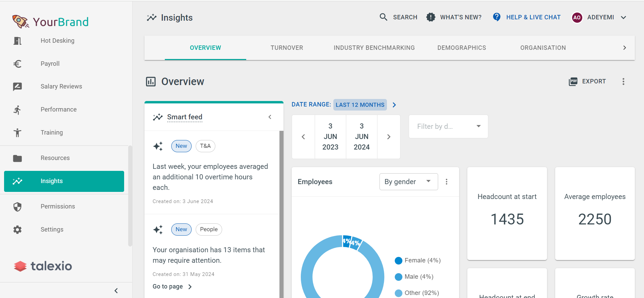Click the sidebar scrollbar
The height and width of the screenshot is (298, 644).
[x=130, y=196]
